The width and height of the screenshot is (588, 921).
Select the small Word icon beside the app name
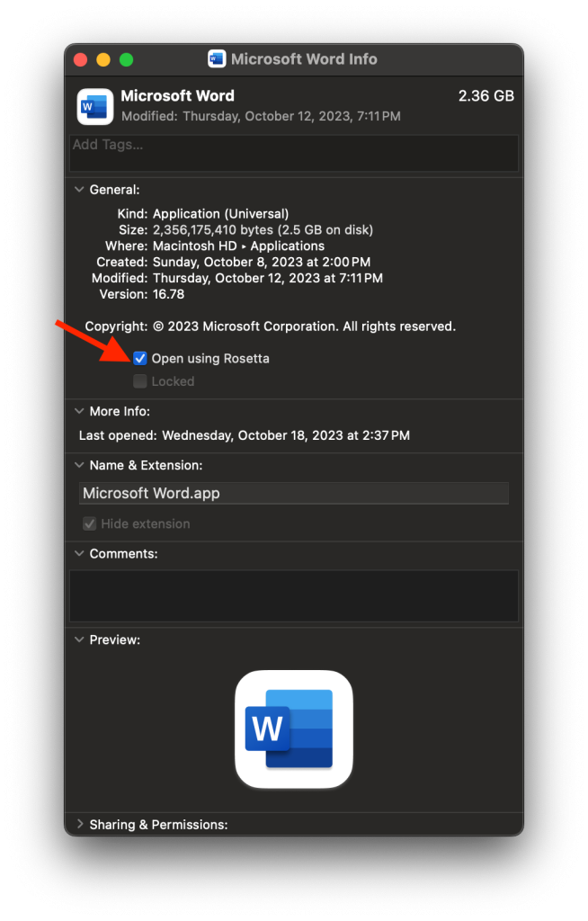[94, 106]
